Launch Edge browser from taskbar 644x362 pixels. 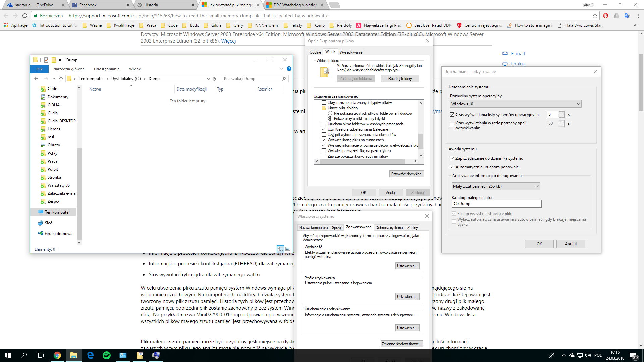click(90, 355)
